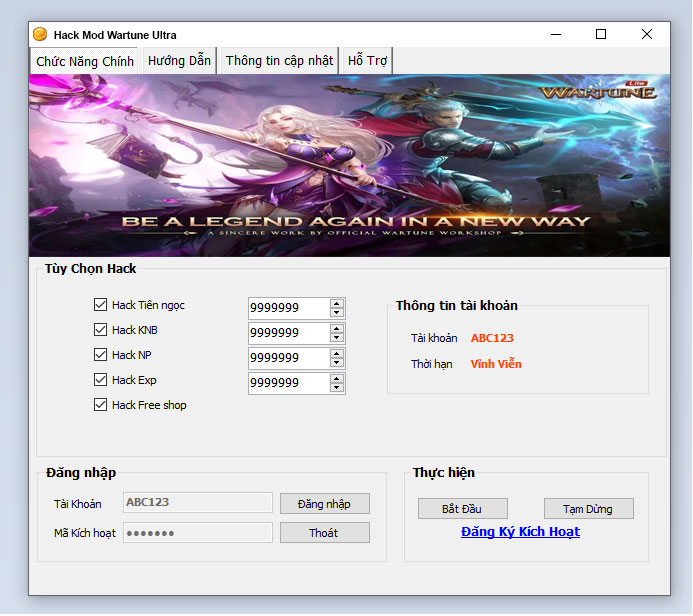This screenshot has height=616, width=693.
Task: Toggle the Hack Free shop checkbox
Action: point(100,405)
